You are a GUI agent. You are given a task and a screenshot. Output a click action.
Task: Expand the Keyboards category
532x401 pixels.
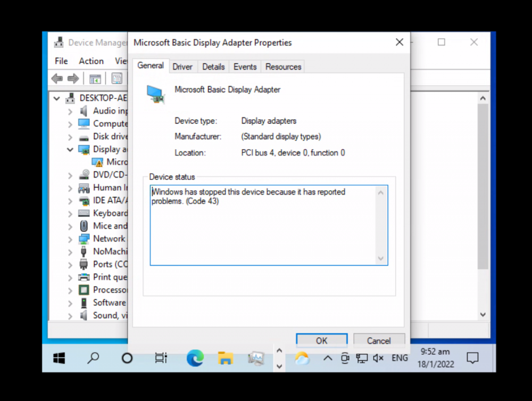[70, 214]
